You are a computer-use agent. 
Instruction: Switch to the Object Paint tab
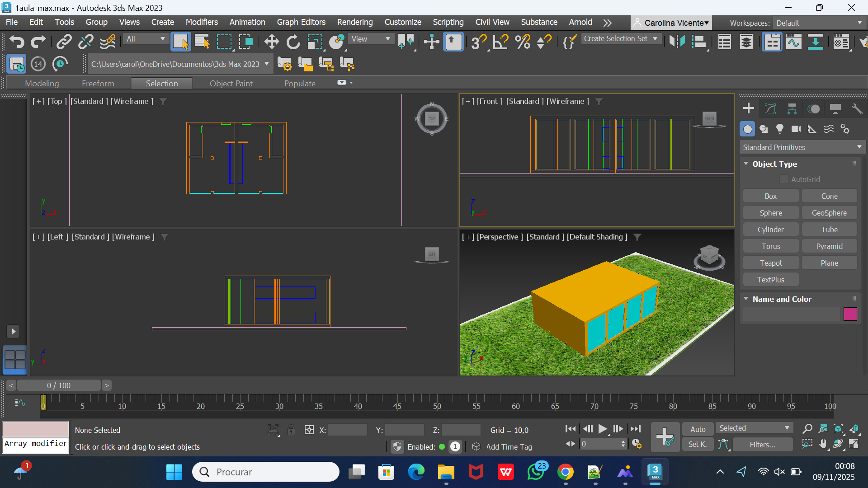click(x=231, y=83)
